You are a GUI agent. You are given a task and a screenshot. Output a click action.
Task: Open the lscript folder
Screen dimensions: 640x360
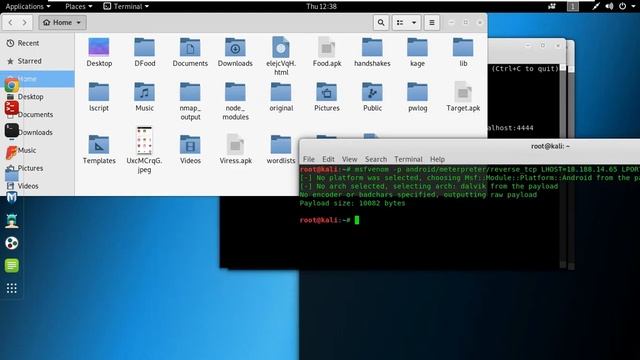[99, 97]
